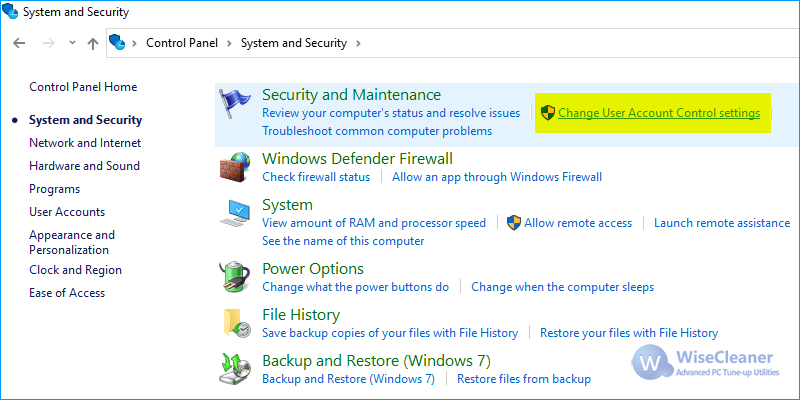Image resolution: width=800 pixels, height=400 pixels.
Task: Click the System computer monitor icon
Action: [235, 213]
